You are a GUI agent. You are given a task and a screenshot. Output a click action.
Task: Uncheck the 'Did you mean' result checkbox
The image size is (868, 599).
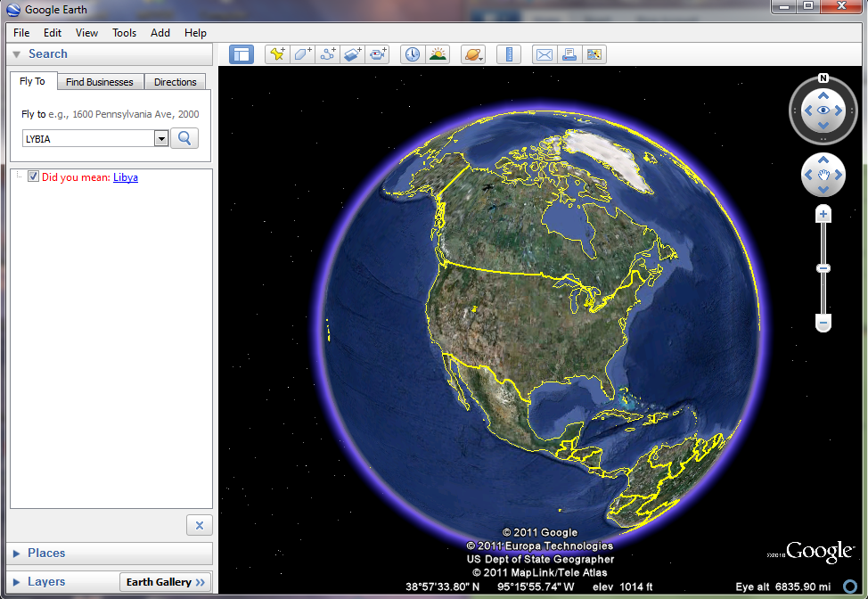coord(33,176)
